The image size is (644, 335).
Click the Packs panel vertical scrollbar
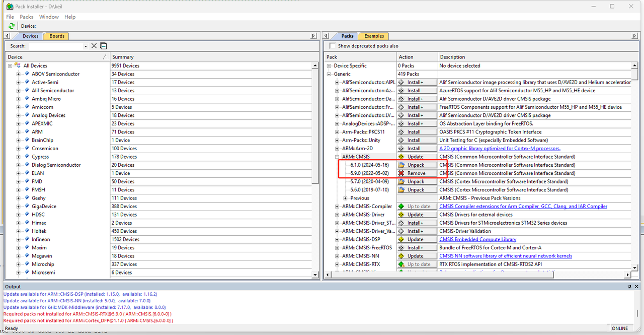(635, 166)
